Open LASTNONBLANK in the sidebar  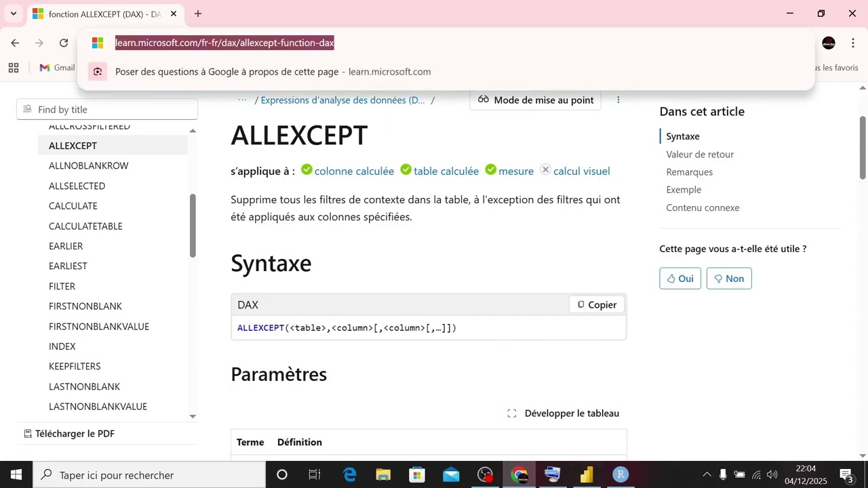84,386
